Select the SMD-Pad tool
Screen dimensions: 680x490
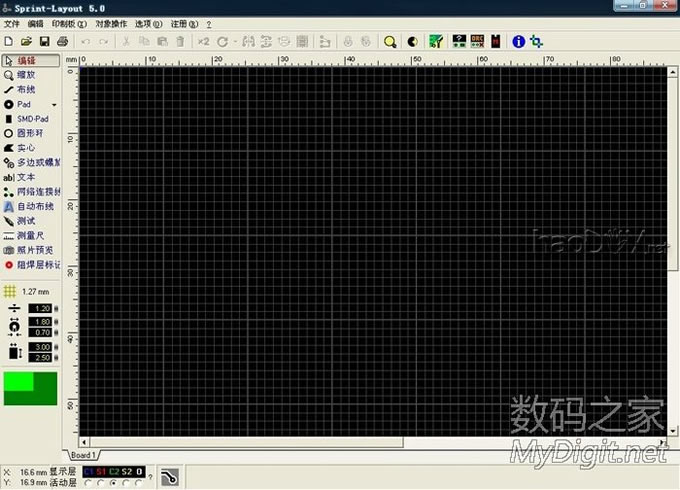pos(31,118)
